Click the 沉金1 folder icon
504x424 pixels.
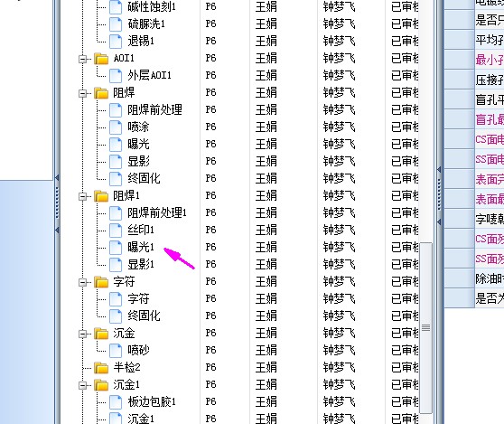101,385
